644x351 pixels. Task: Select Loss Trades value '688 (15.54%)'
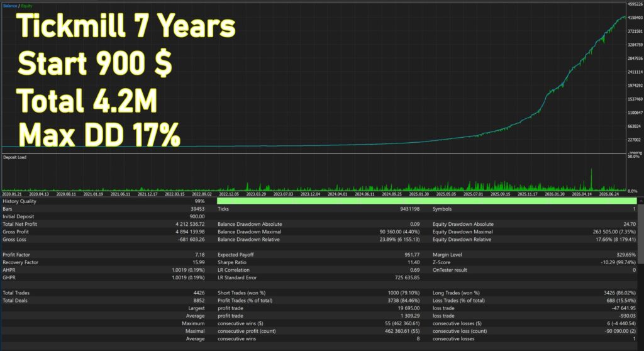621,301
